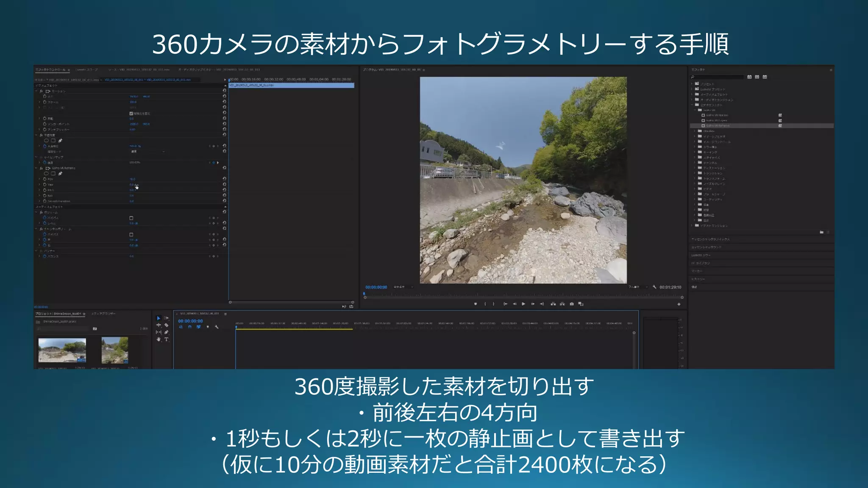Switch to the Effect Controls tab

click(x=50, y=69)
